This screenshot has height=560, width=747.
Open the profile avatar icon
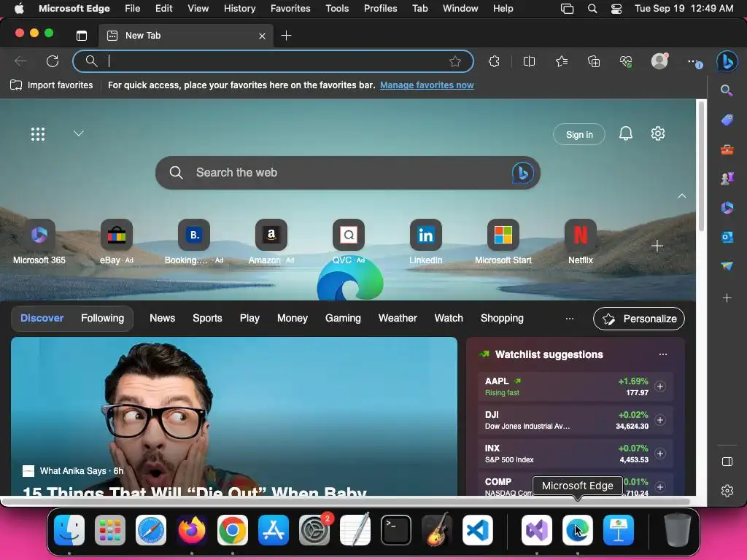[x=659, y=61]
